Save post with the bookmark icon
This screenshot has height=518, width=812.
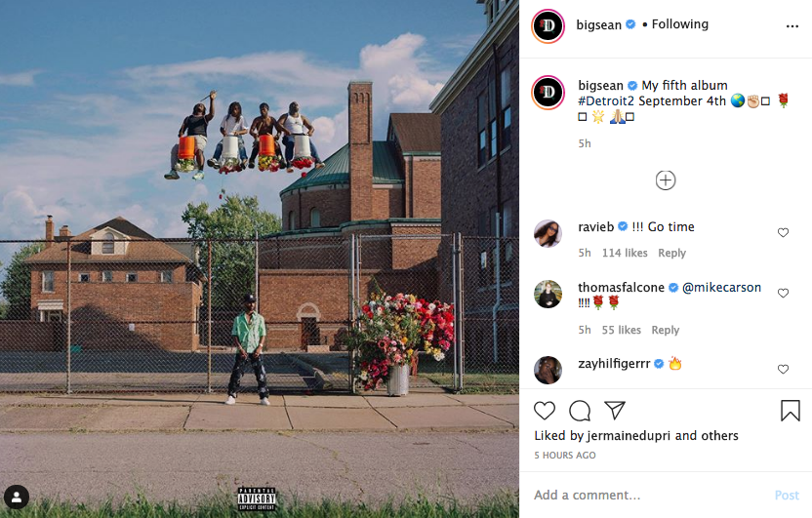click(x=791, y=411)
